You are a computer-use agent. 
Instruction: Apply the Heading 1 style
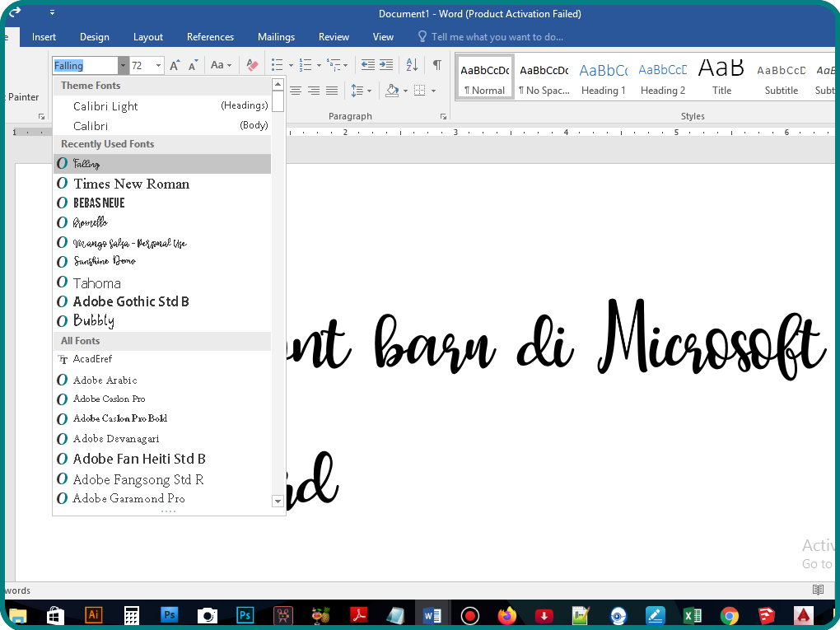[603, 77]
